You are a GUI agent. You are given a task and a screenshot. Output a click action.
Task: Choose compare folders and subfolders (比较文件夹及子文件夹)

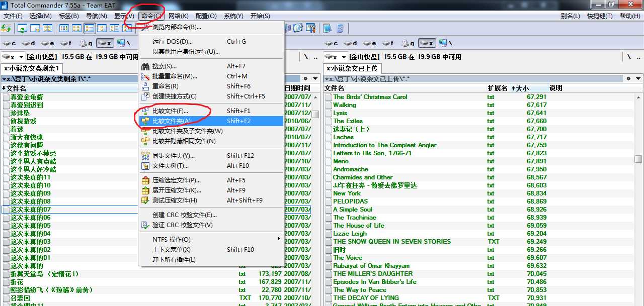pos(211,131)
